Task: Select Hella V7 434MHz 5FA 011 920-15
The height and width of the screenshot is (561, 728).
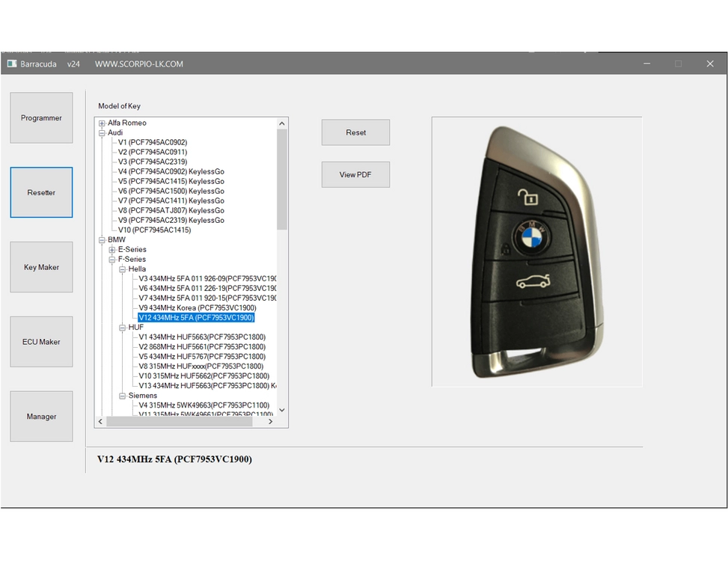Action: click(x=207, y=298)
